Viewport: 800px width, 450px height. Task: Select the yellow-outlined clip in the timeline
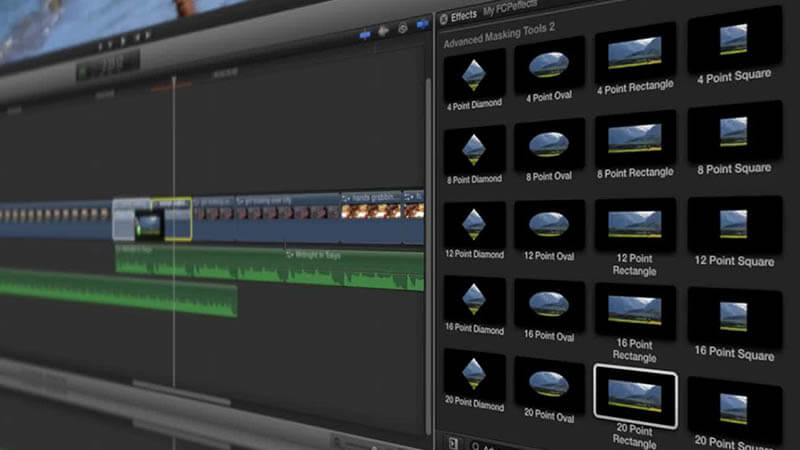click(172, 219)
